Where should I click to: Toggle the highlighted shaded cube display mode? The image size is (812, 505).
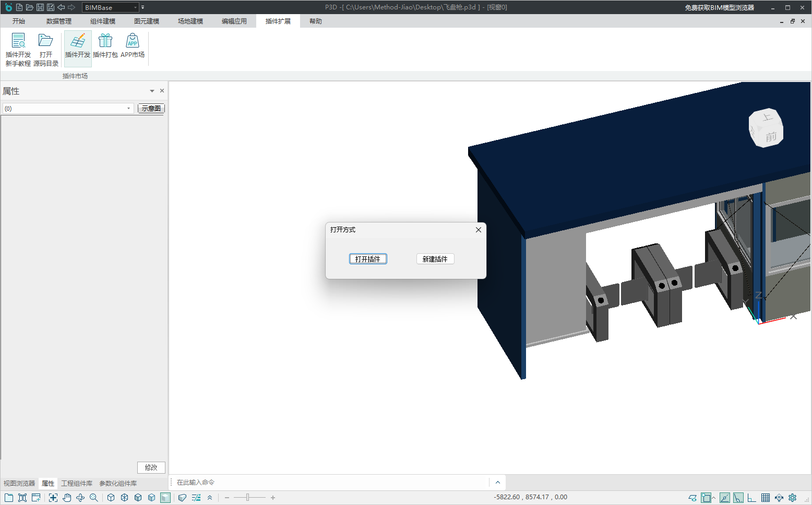pos(165,498)
